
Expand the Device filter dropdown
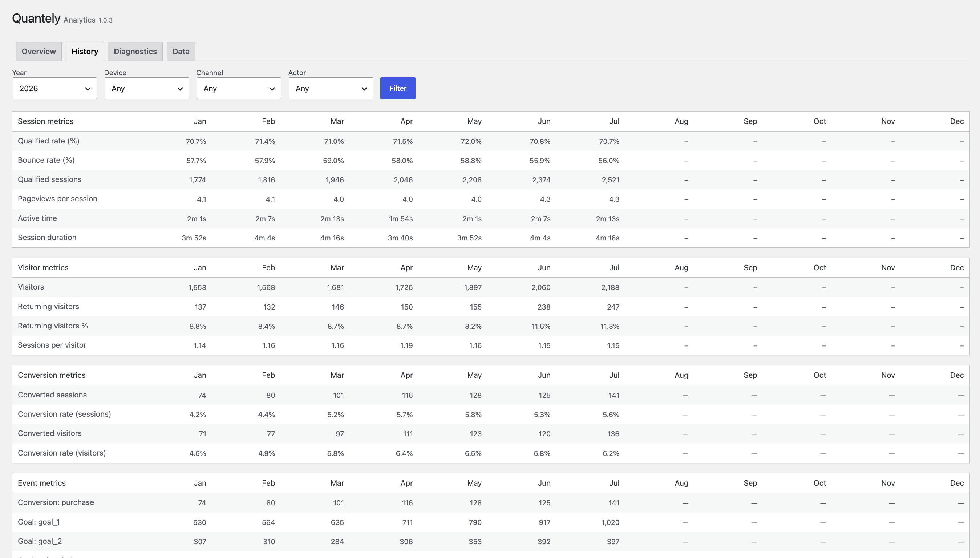click(x=147, y=89)
